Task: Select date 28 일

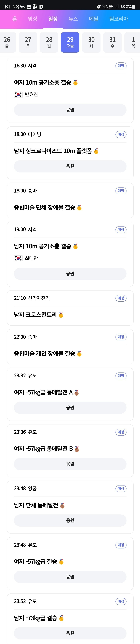Action: pos(49,42)
